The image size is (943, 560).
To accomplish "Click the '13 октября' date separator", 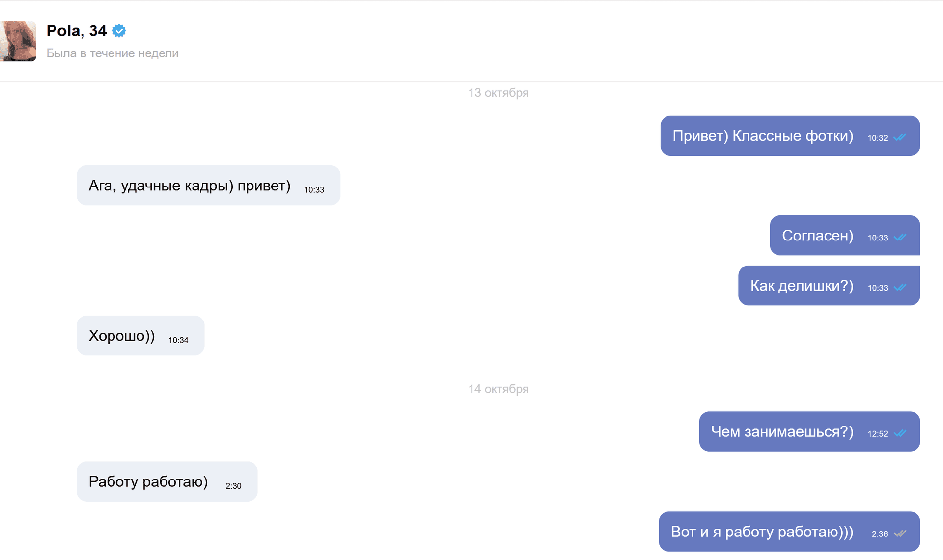I will tap(498, 93).
